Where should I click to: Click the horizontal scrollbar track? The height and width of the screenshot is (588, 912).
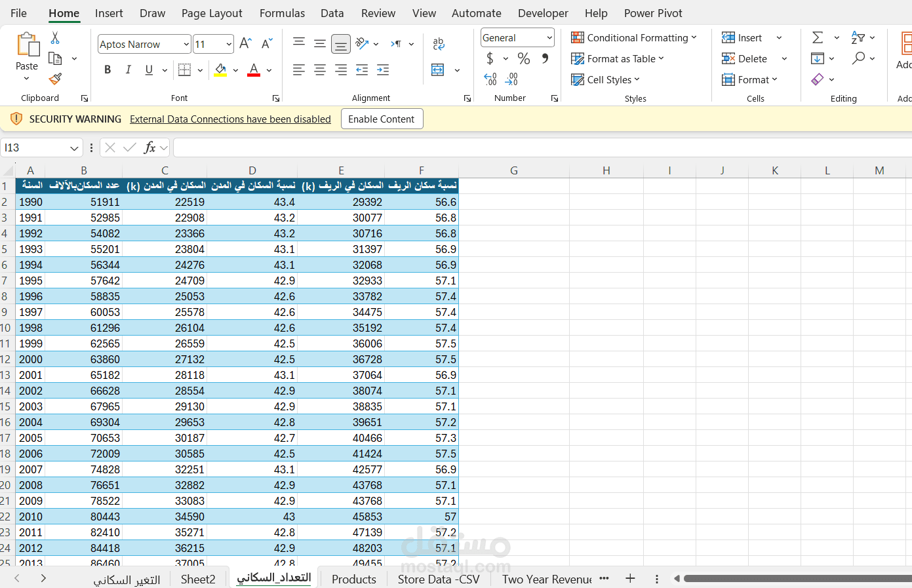point(797,578)
